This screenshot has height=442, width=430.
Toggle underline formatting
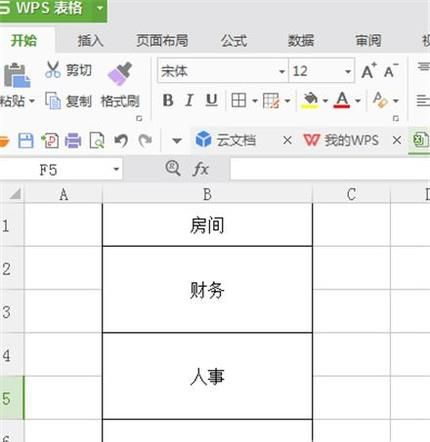point(212,100)
